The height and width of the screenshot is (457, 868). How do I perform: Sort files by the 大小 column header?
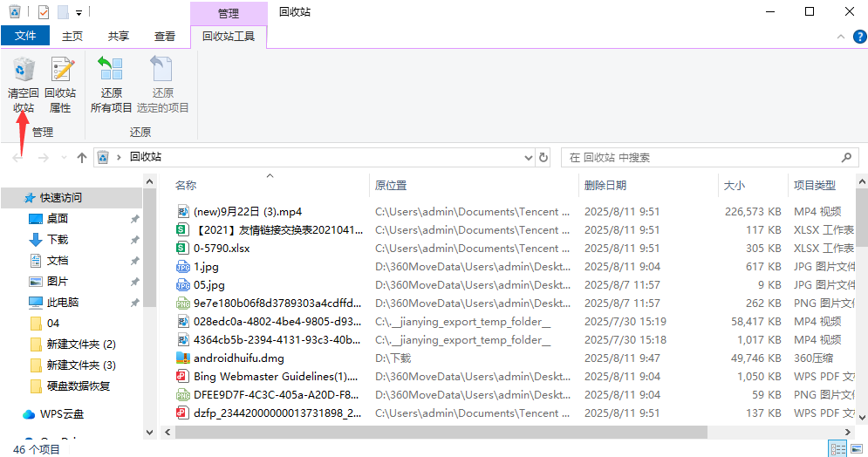734,185
